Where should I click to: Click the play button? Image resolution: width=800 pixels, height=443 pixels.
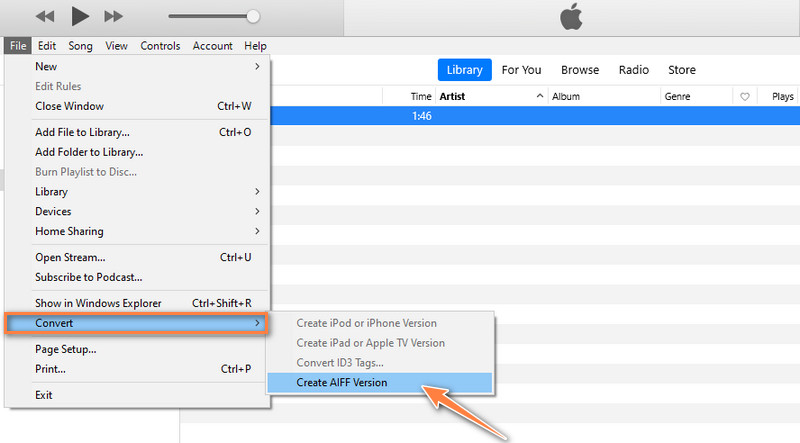pyautogui.click(x=80, y=16)
